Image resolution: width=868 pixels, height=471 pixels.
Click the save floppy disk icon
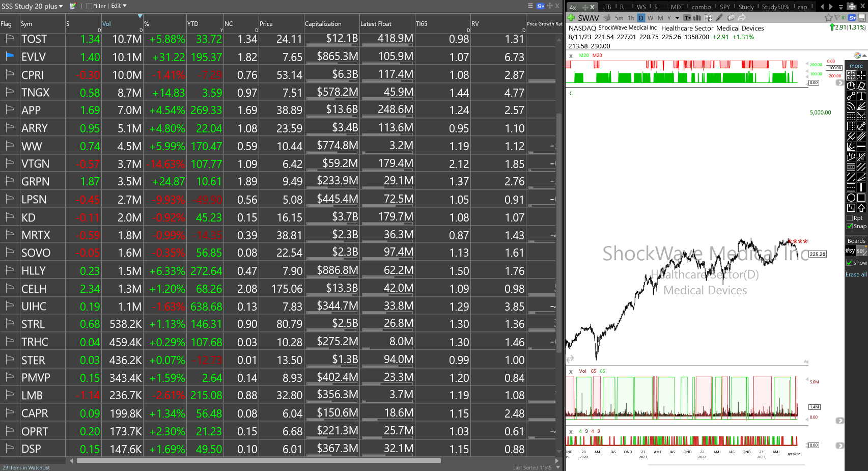tap(862, 18)
